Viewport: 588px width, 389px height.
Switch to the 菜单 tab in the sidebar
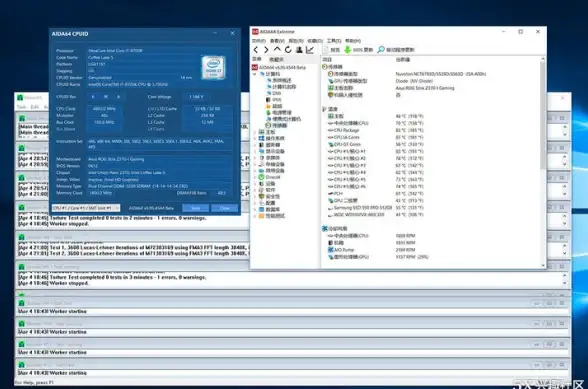tap(257, 59)
